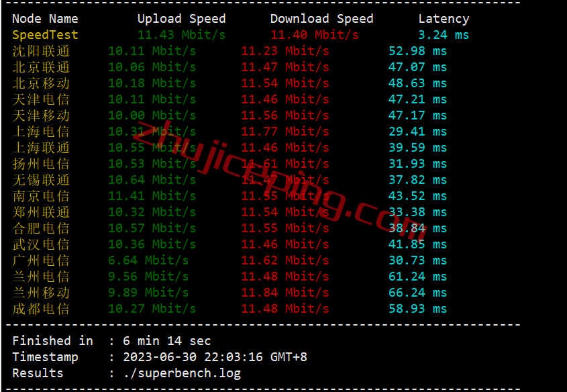The height and width of the screenshot is (392, 567).
Task: Click the Node Name column header
Action: pos(45,18)
